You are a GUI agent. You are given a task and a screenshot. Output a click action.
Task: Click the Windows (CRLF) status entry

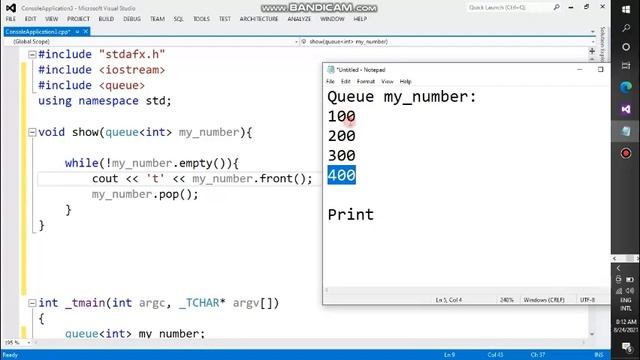(x=544, y=300)
